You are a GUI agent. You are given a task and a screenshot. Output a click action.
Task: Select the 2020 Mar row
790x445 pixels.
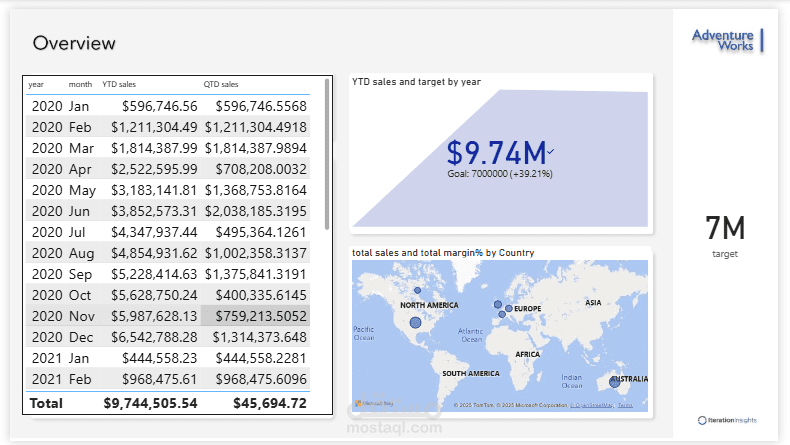[168, 148]
